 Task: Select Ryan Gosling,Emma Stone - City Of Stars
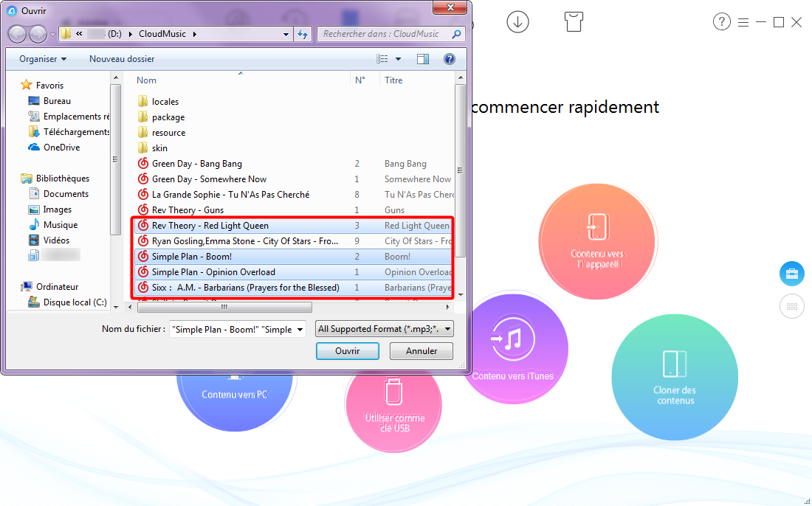[294, 241]
